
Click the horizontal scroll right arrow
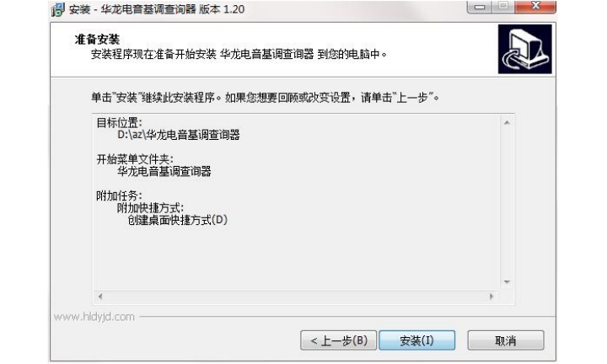click(492, 297)
